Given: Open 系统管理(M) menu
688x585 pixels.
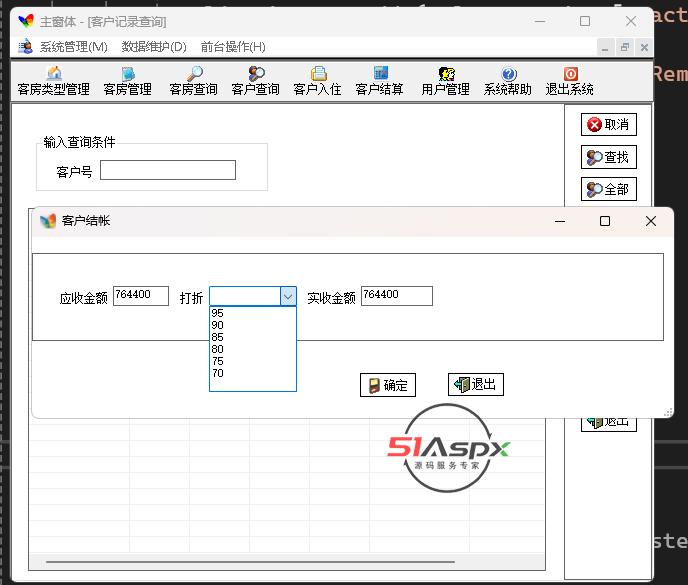Looking at the screenshot, I should coord(73,47).
